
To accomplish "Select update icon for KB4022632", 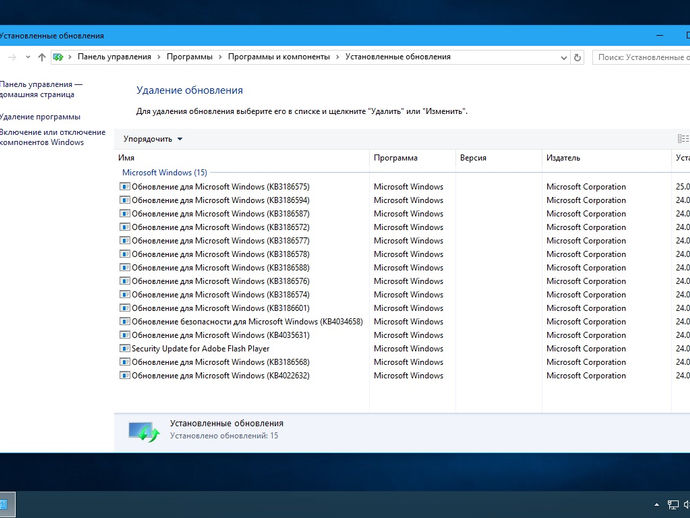I will [x=125, y=375].
